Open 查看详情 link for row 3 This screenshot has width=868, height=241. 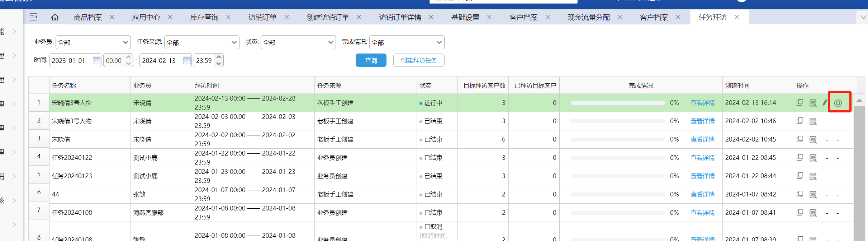(702, 139)
